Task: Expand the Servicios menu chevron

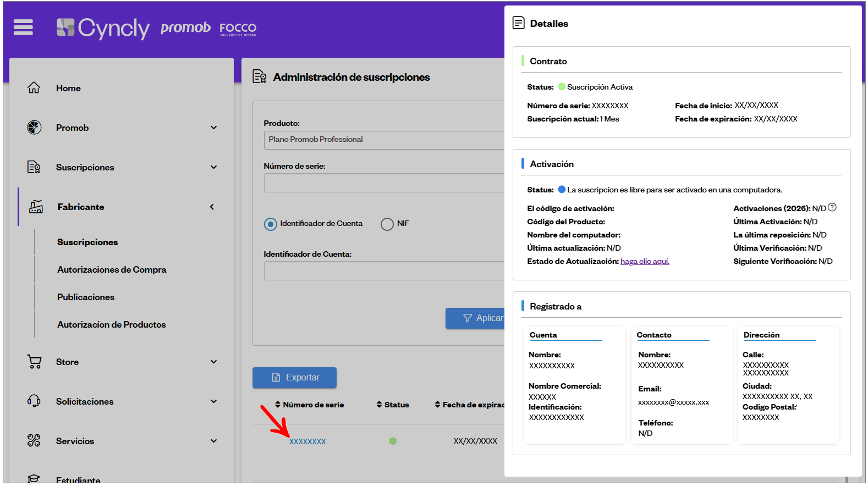Action: pyautogui.click(x=214, y=441)
